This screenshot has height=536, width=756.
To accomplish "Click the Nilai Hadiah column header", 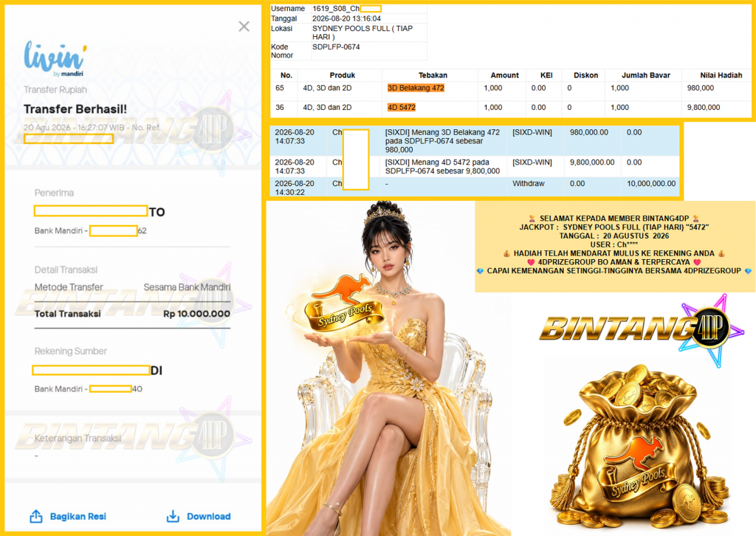I will (721, 75).
